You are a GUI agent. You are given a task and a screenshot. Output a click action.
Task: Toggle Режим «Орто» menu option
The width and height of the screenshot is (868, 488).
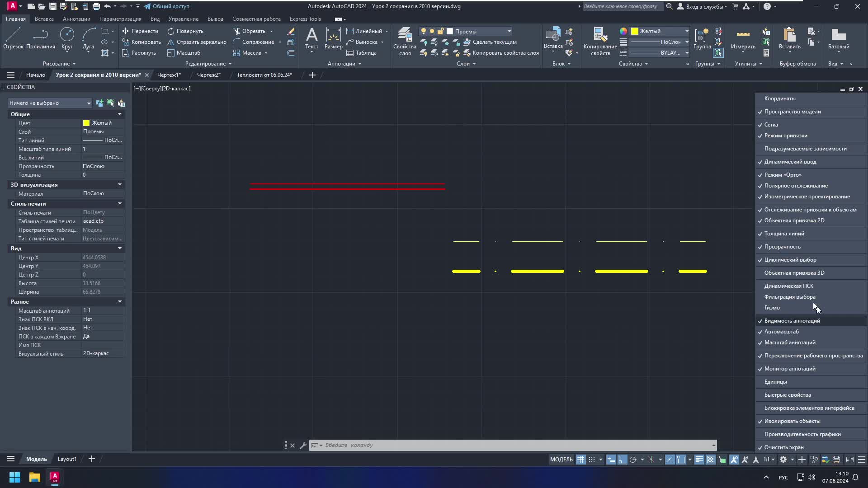(811, 175)
